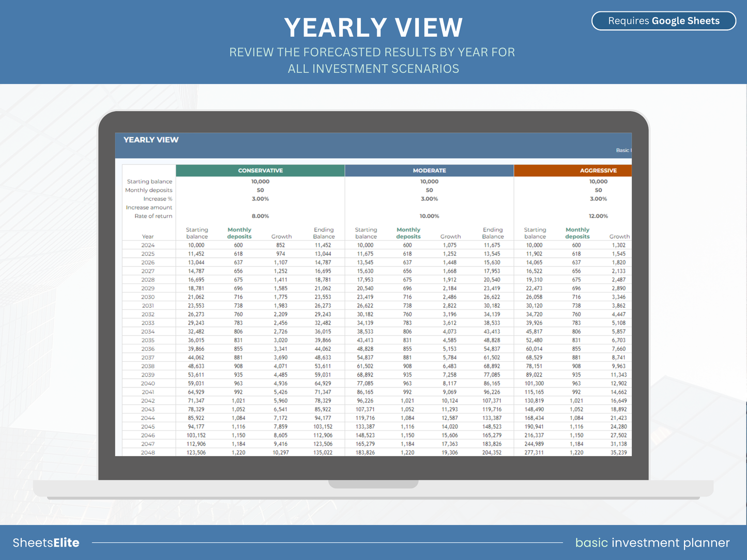
Task: Select Aggressive 2047 growth value 31,138
Action: click(x=618, y=444)
